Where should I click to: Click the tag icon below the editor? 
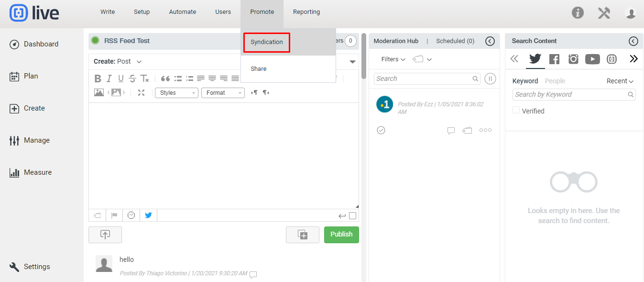pyautogui.click(x=98, y=215)
